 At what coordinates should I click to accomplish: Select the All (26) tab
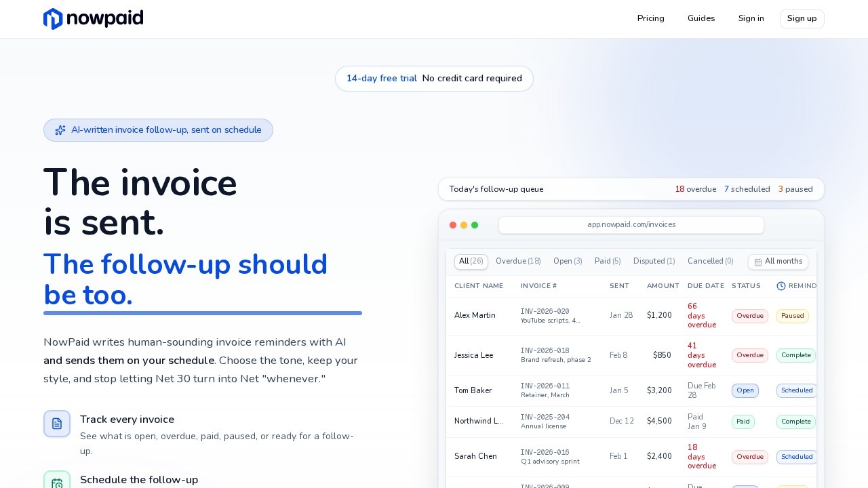(471, 262)
